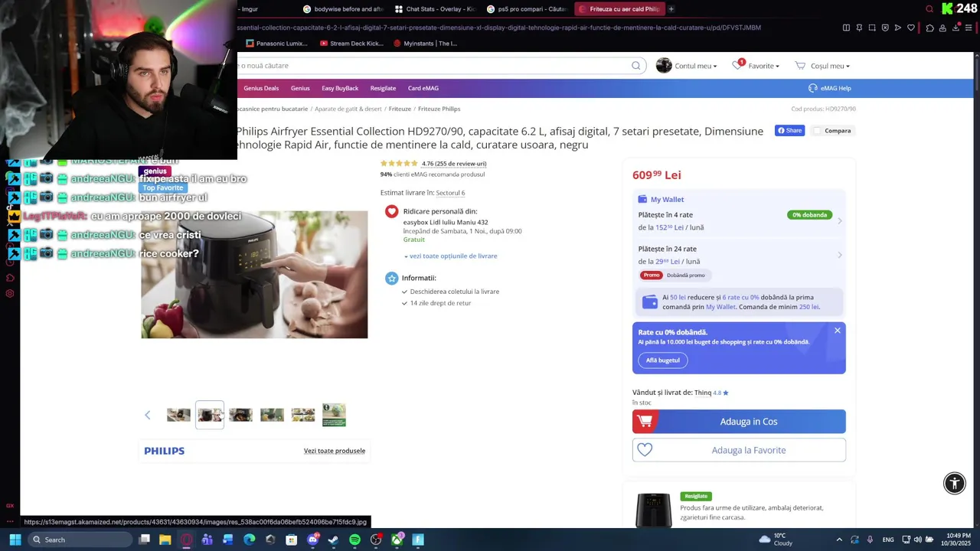This screenshot has height=551, width=980.
Task: Click the eMAG Help headset icon
Action: tap(812, 88)
